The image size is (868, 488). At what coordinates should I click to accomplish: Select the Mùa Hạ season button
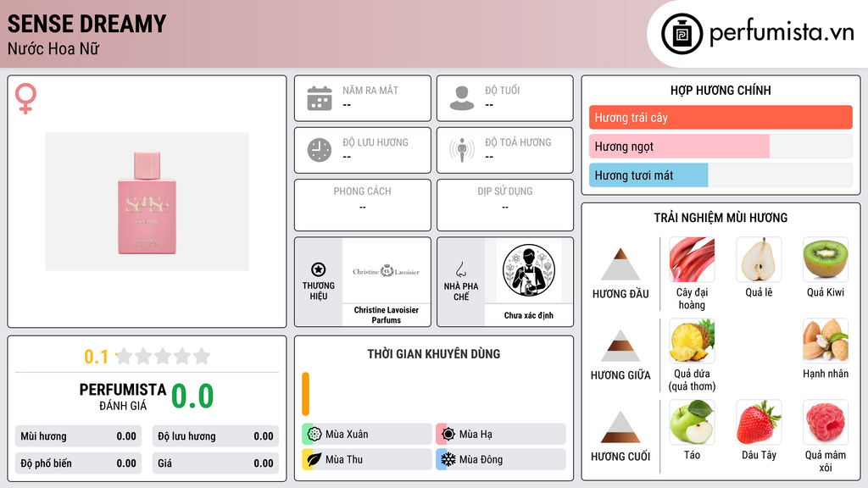(x=501, y=434)
